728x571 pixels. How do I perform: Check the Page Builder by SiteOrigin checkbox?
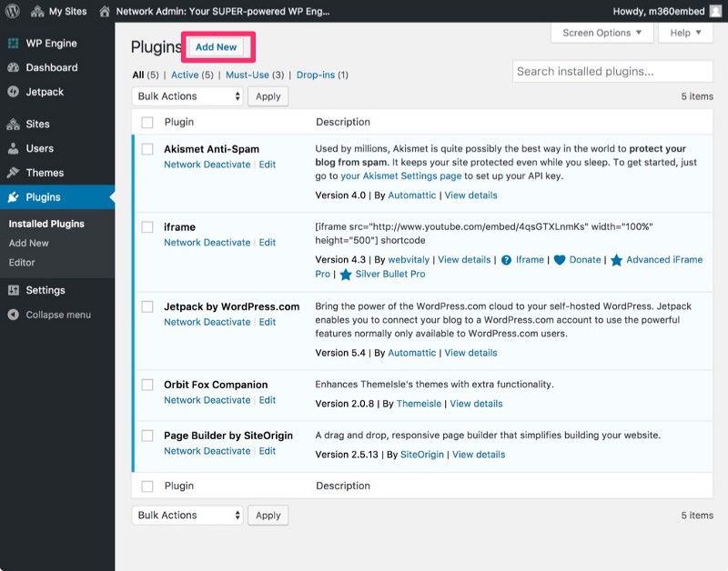[x=147, y=436]
